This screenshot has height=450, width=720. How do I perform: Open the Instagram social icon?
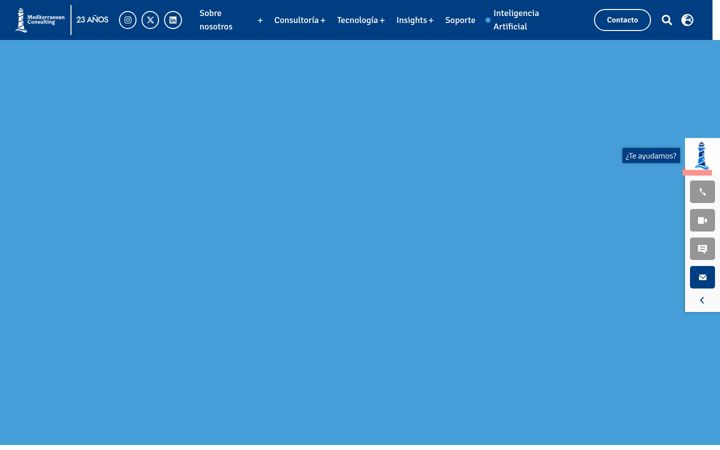pos(128,20)
